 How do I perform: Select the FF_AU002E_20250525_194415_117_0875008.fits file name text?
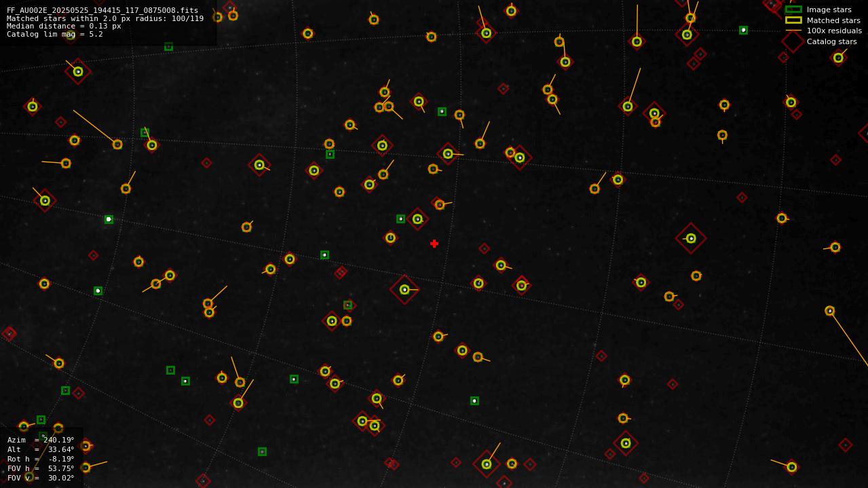point(102,10)
